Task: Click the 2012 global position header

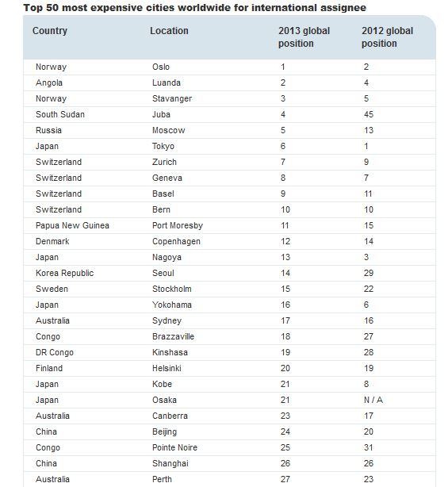Action: [387, 37]
